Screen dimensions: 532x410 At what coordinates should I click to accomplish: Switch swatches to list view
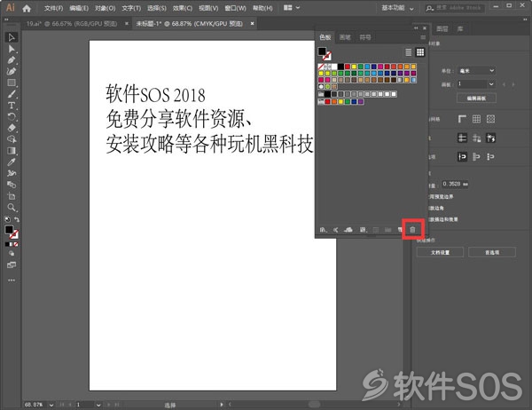[x=409, y=52]
